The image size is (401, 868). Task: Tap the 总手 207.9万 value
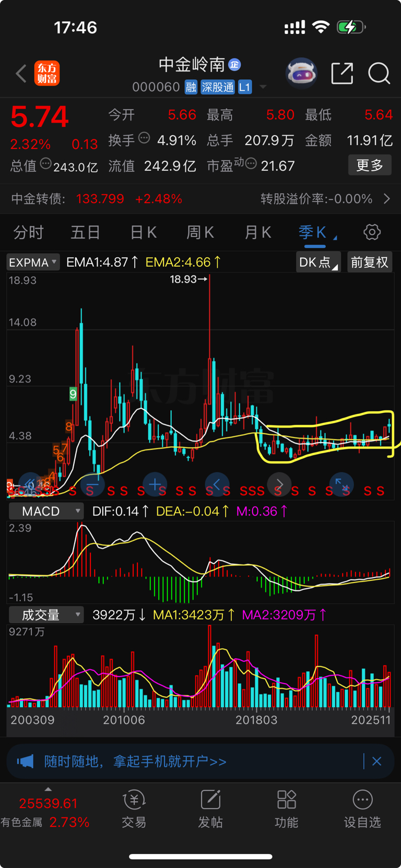(269, 140)
